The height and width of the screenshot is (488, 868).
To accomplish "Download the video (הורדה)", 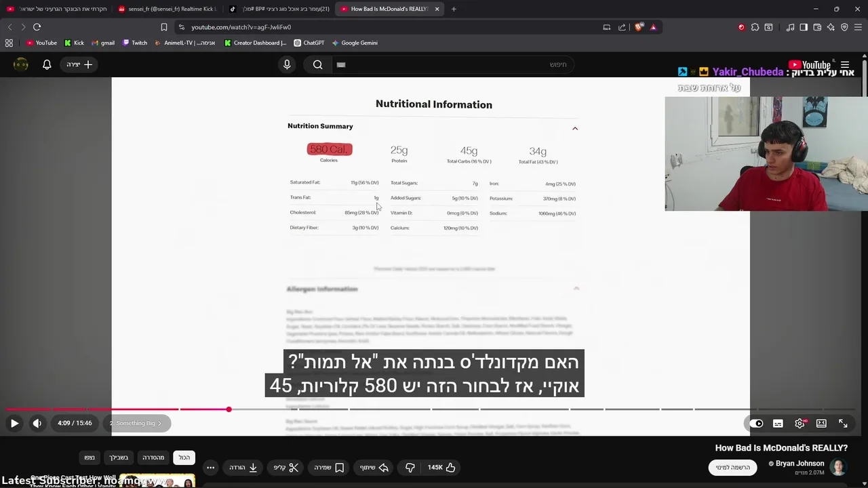I will (243, 468).
